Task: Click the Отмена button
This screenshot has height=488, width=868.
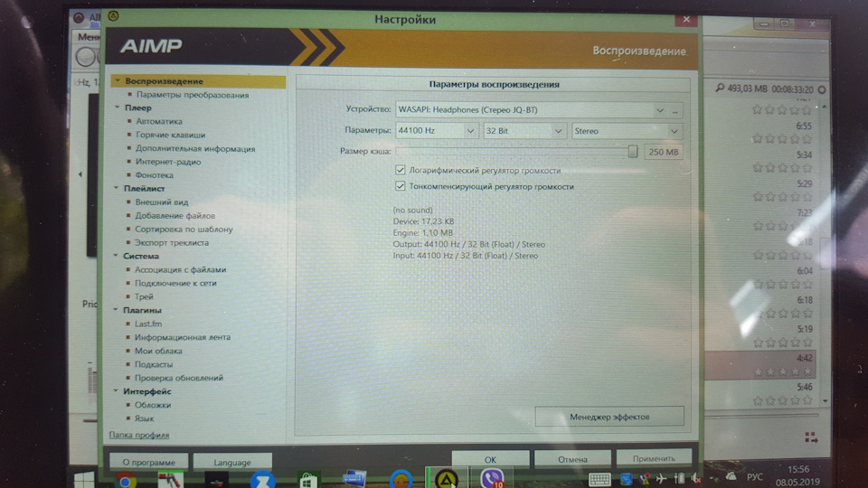Action: click(x=572, y=459)
